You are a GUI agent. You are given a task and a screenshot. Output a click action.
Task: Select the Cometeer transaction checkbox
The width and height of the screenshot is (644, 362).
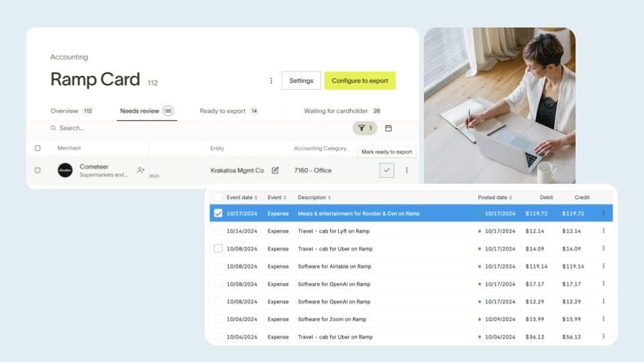[x=38, y=170]
